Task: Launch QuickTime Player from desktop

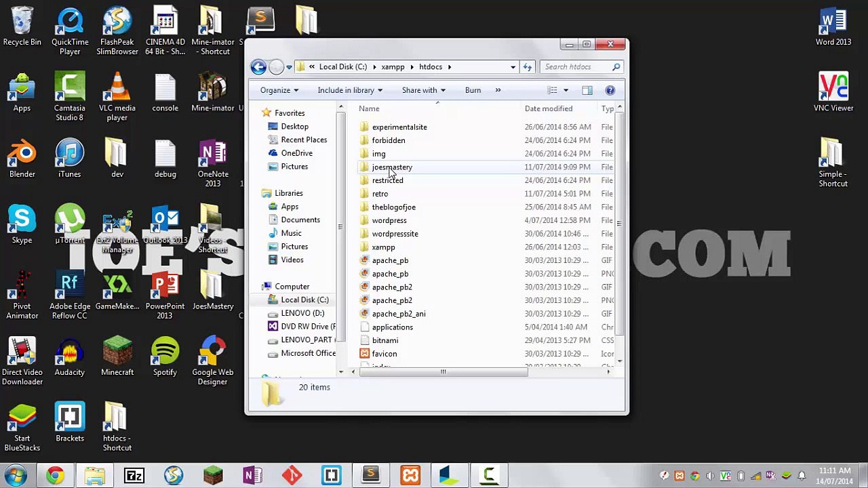Action: tap(70, 31)
